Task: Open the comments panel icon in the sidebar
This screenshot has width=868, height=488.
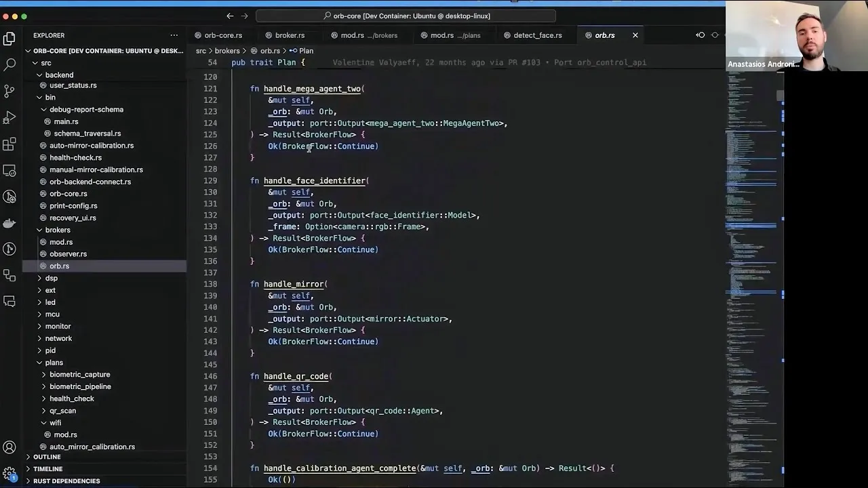Action: [9, 301]
